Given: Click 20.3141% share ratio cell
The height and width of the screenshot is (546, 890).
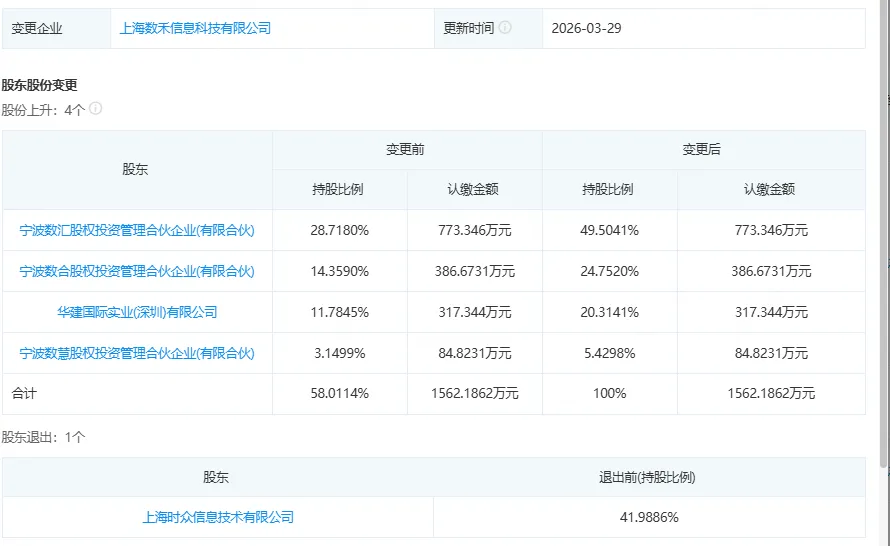Looking at the screenshot, I should [x=610, y=312].
